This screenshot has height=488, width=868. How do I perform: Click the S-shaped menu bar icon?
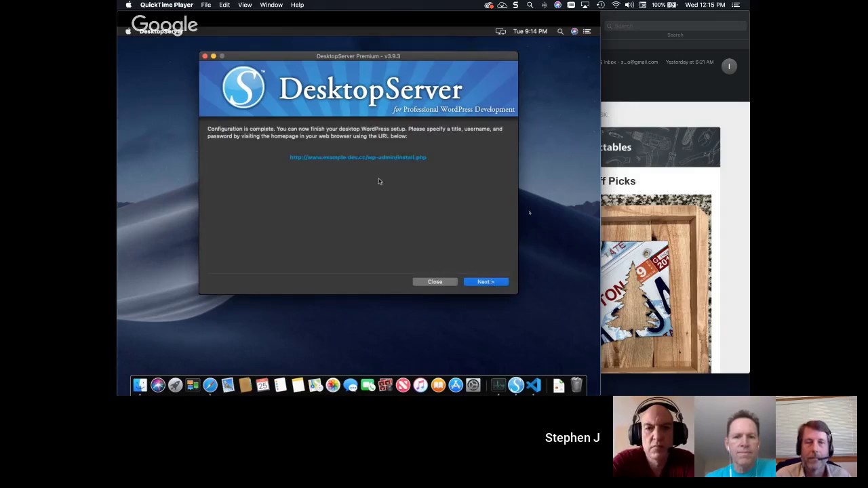click(515, 5)
